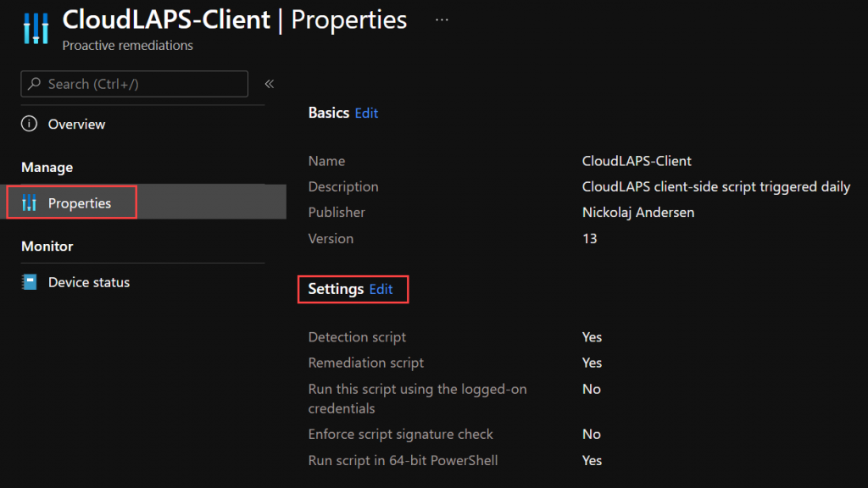Viewport: 868px width, 488px height.
Task: Click the Version value 13
Action: click(590, 238)
